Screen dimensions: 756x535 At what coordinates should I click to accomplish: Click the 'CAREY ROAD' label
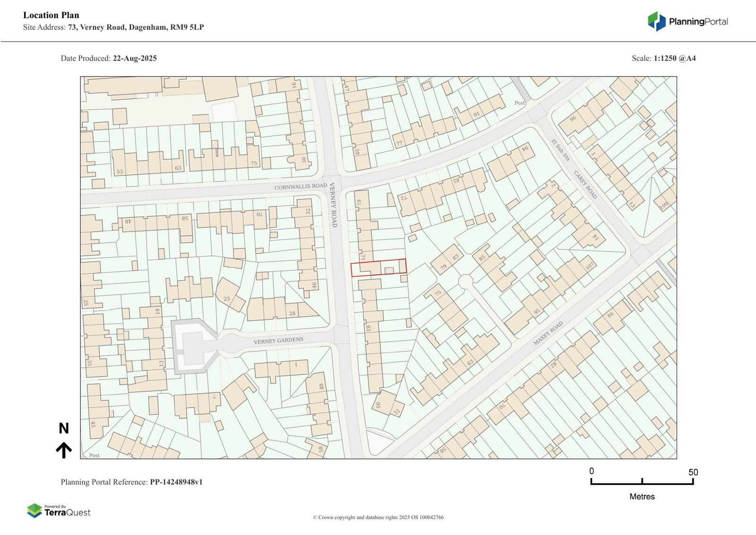point(585,185)
